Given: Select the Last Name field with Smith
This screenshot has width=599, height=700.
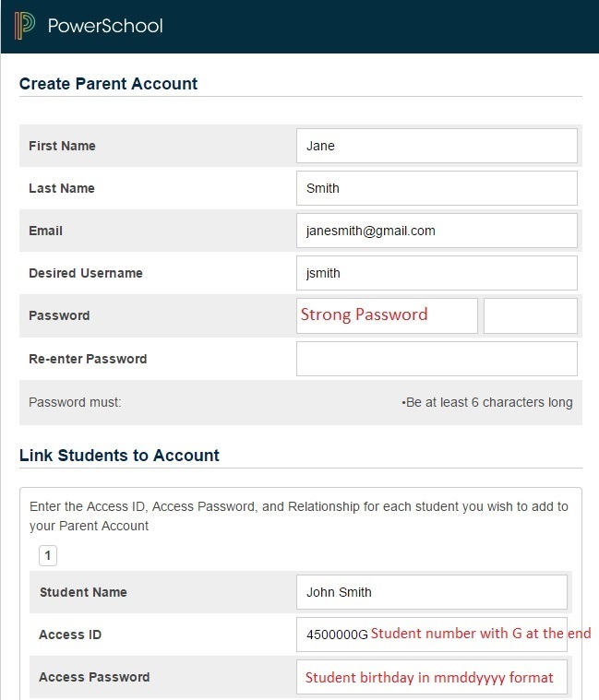Looking at the screenshot, I should pos(437,188).
